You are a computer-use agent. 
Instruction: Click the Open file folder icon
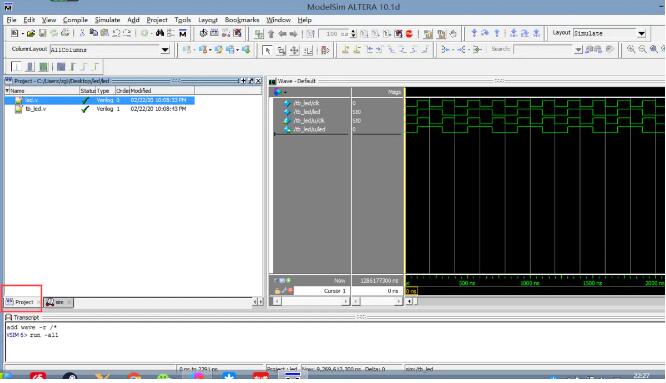tap(31, 33)
